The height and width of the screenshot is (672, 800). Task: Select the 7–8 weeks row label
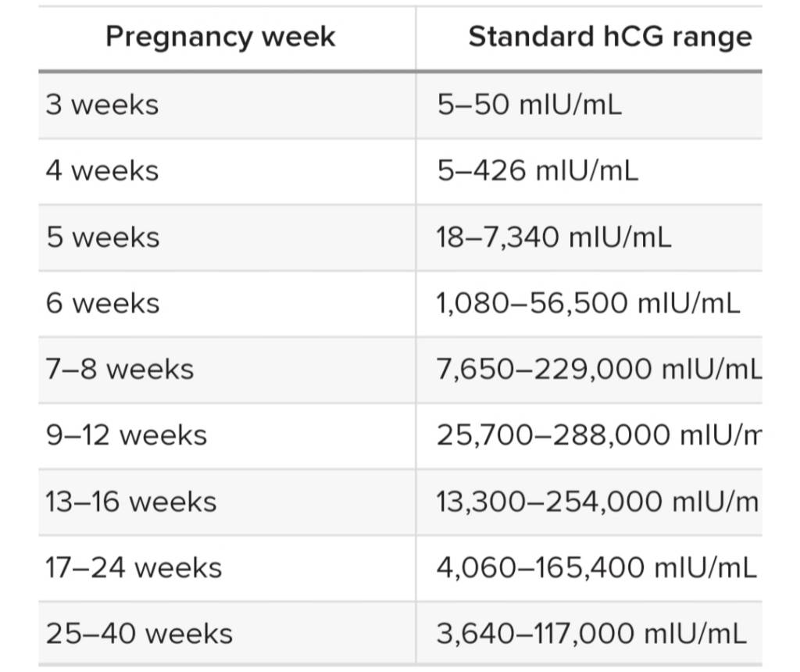120,369
